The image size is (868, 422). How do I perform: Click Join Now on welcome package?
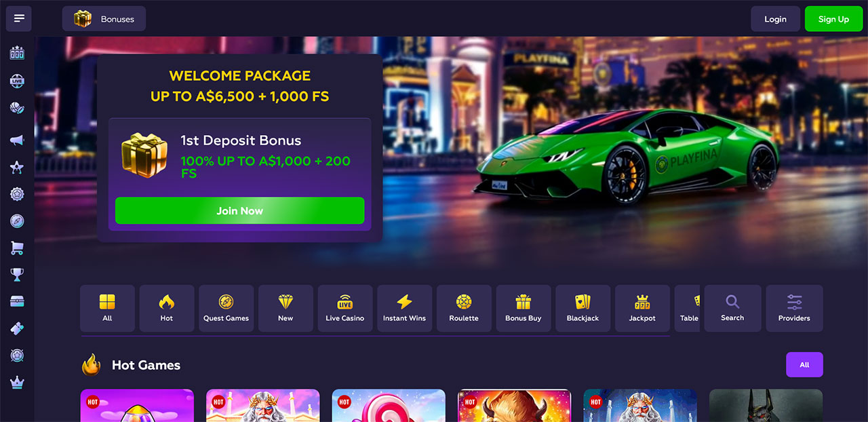pyautogui.click(x=239, y=211)
